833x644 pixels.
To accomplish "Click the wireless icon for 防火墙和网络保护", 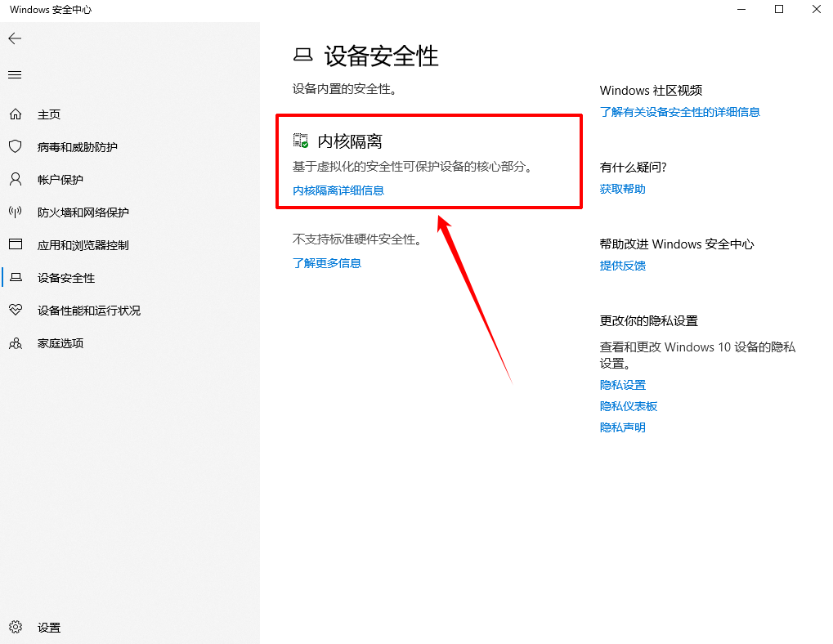I will pos(16,212).
